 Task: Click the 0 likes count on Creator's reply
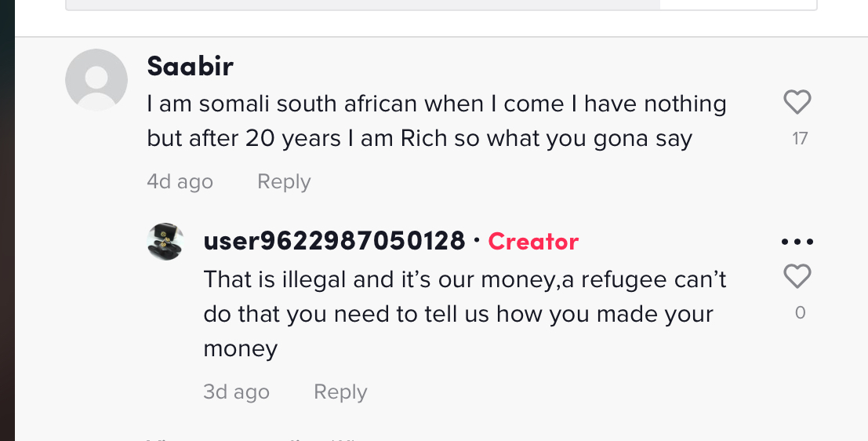(x=800, y=313)
